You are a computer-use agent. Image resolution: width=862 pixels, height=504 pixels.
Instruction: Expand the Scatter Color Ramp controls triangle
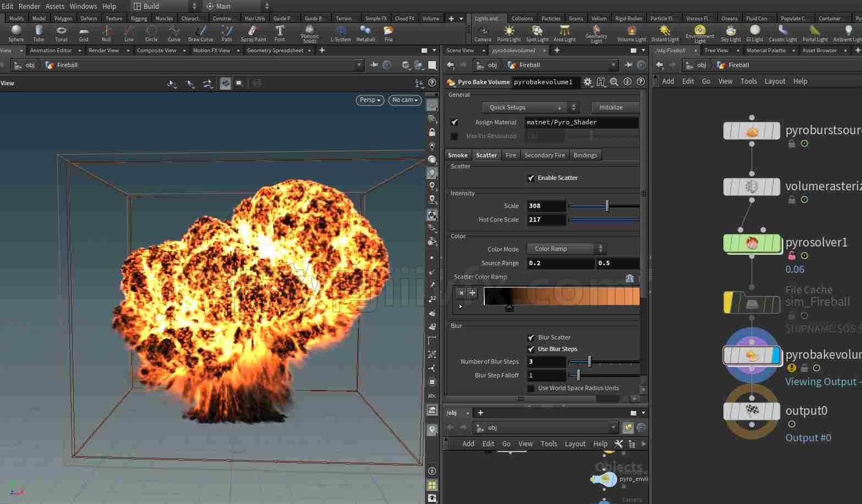pyautogui.click(x=461, y=306)
